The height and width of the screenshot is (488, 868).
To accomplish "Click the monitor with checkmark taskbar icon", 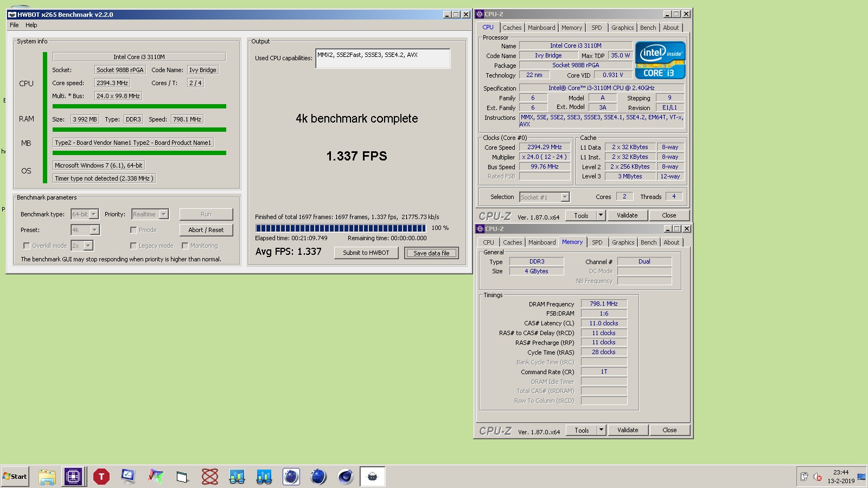I will (x=128, y=477).
